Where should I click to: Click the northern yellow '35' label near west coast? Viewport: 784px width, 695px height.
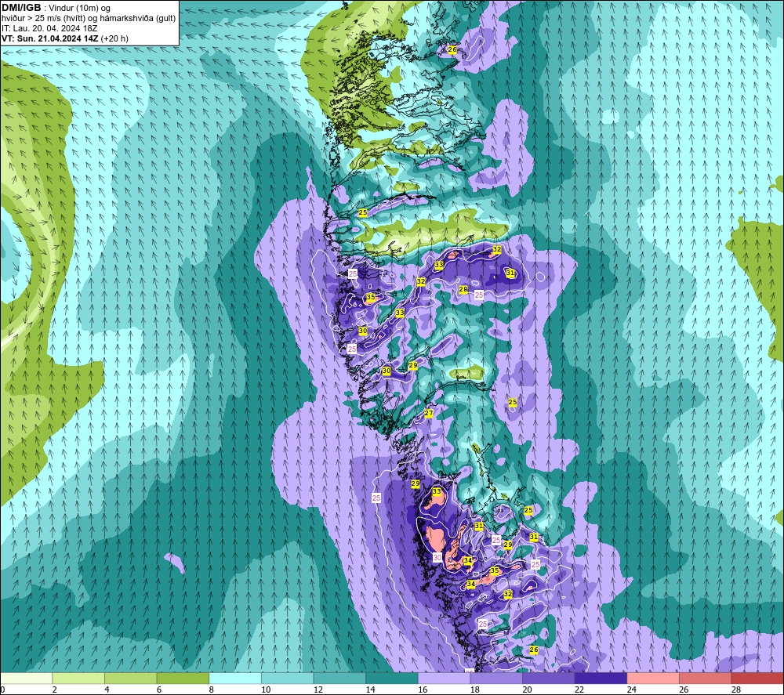point(371,297)
